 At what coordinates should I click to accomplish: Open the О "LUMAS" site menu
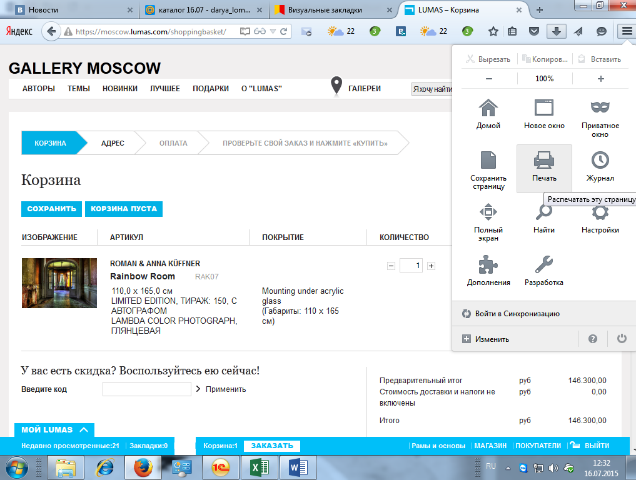pos(262,88)
